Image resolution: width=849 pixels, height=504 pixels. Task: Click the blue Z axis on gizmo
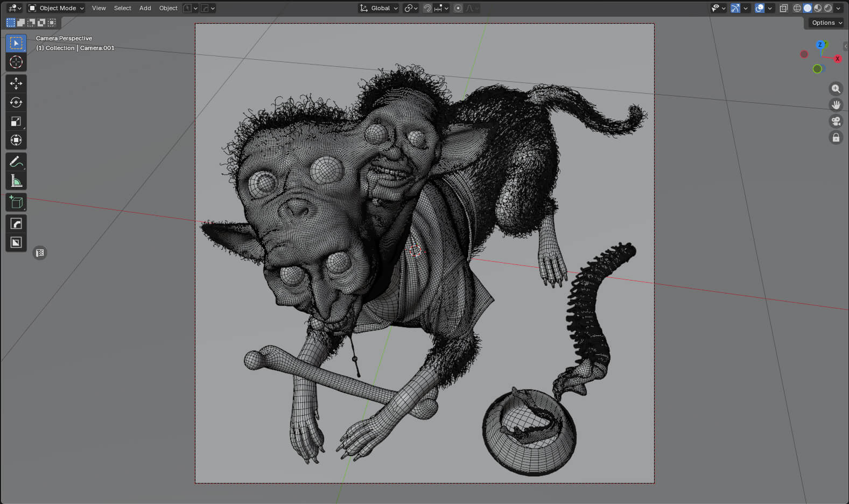pyautogui.click(x=820, y=45)
